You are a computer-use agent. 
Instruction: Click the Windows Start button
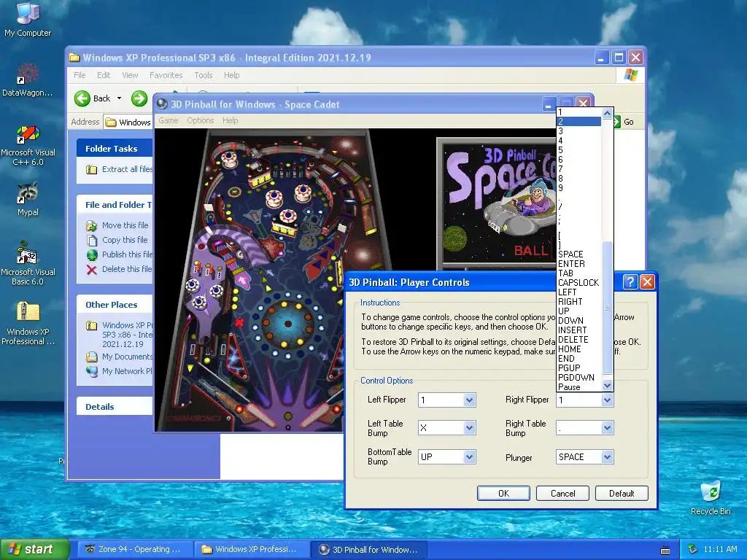click(34, 550)
